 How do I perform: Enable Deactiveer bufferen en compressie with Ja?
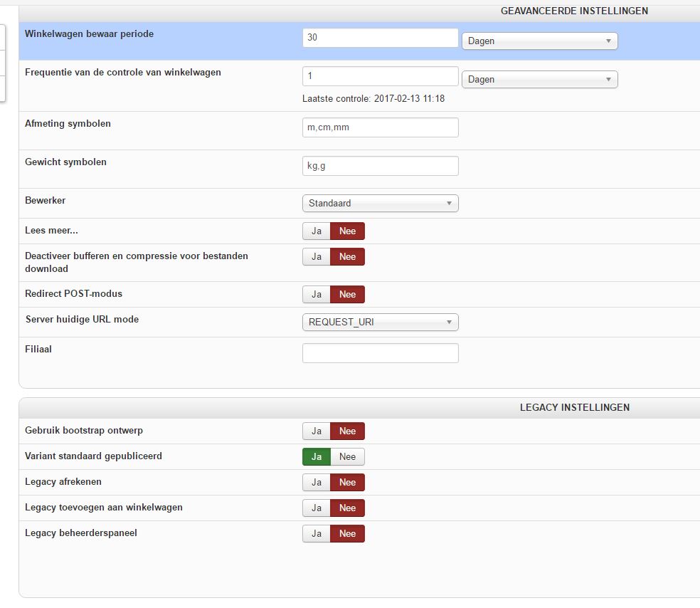coord(317,257)
